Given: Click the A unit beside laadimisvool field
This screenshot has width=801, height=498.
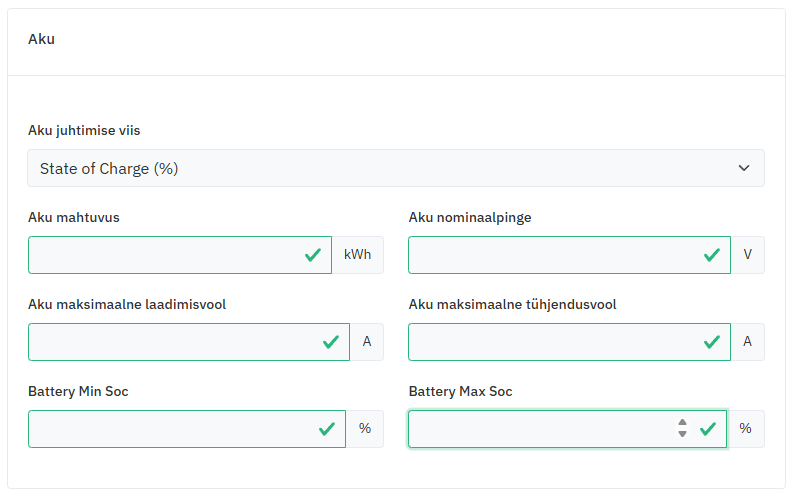Looking at the screenshot, I should (367, 342).
